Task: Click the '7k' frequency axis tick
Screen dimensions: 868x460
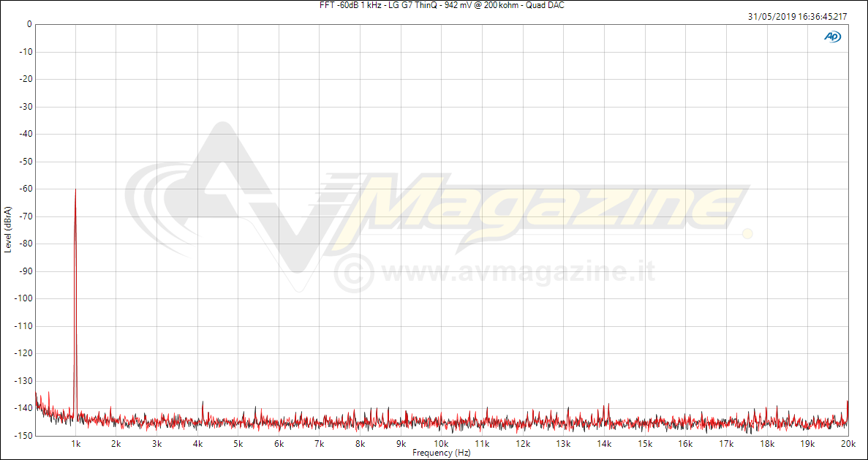Action: 320,444
